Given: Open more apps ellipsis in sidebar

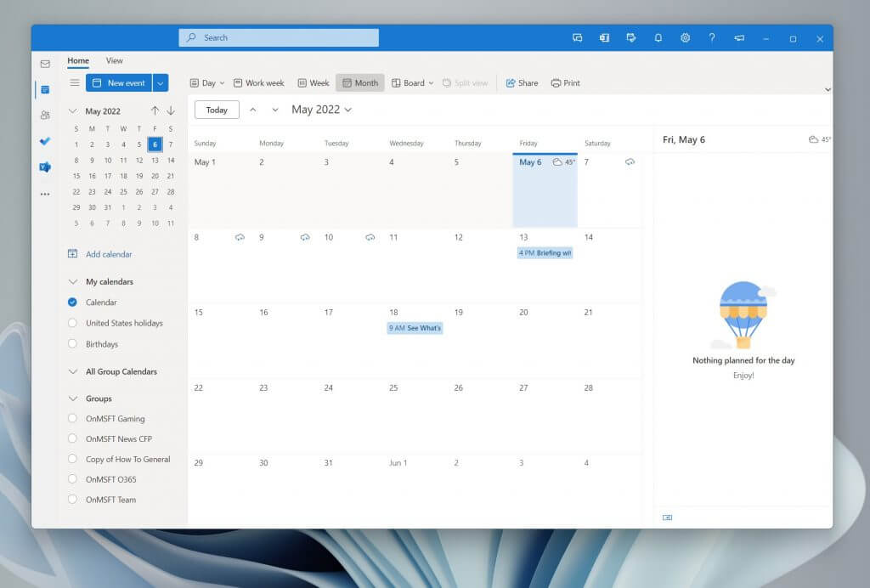Looking at the screenshot, I should pos(45,194).
